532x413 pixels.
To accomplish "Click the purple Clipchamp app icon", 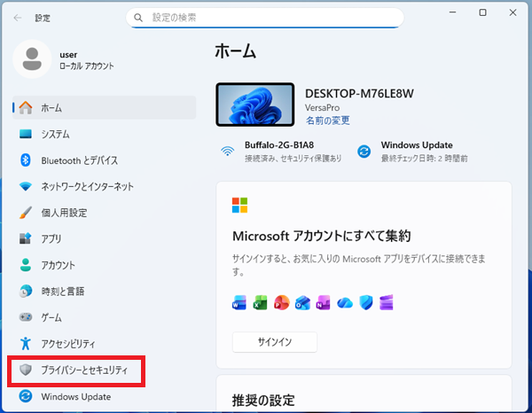I will [387, 302].
